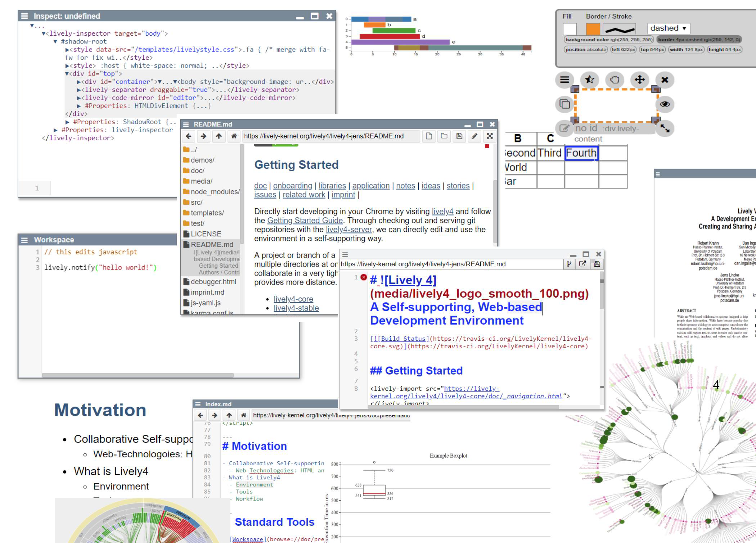Click the halo copy duplicate icon
Viewport: 756px width, 543px height.
click(x=564, y=104)
